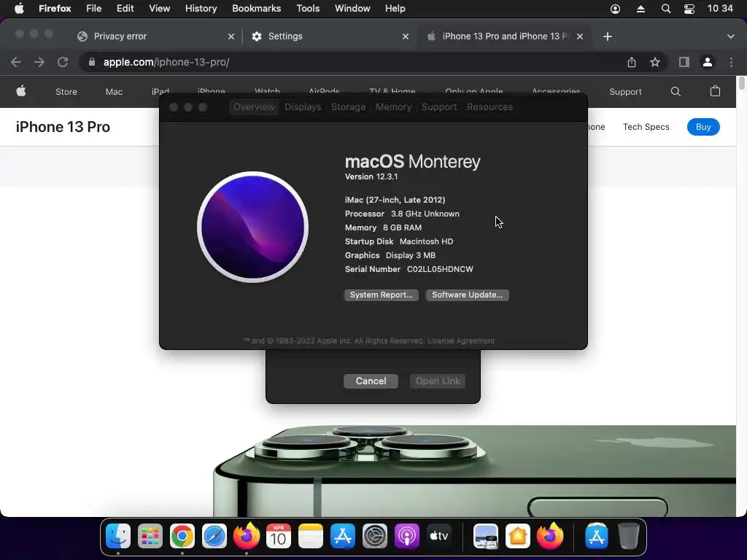Open the Finder icon in the Dock
Image resolution: width=747 pixels, height=560 pixels.
coord(117,536)
